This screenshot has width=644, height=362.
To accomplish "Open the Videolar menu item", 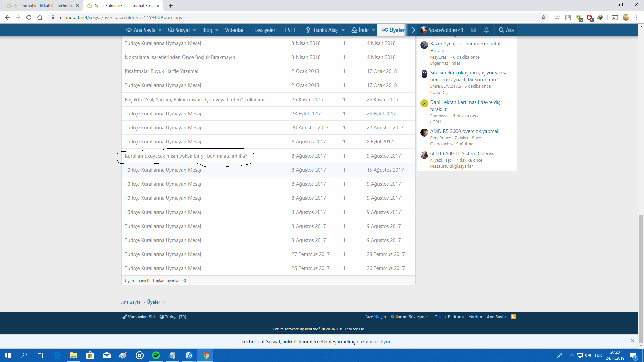I will [234, 30].
